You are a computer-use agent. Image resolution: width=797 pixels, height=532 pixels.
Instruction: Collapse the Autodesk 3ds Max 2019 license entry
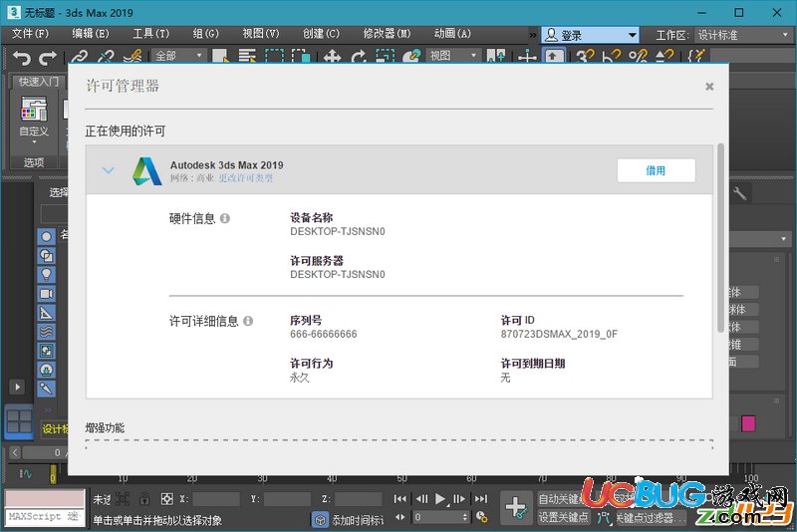click(x=109, y=170)
